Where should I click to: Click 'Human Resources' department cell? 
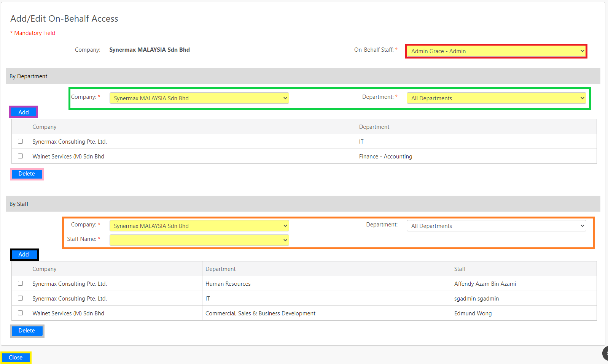326,283
